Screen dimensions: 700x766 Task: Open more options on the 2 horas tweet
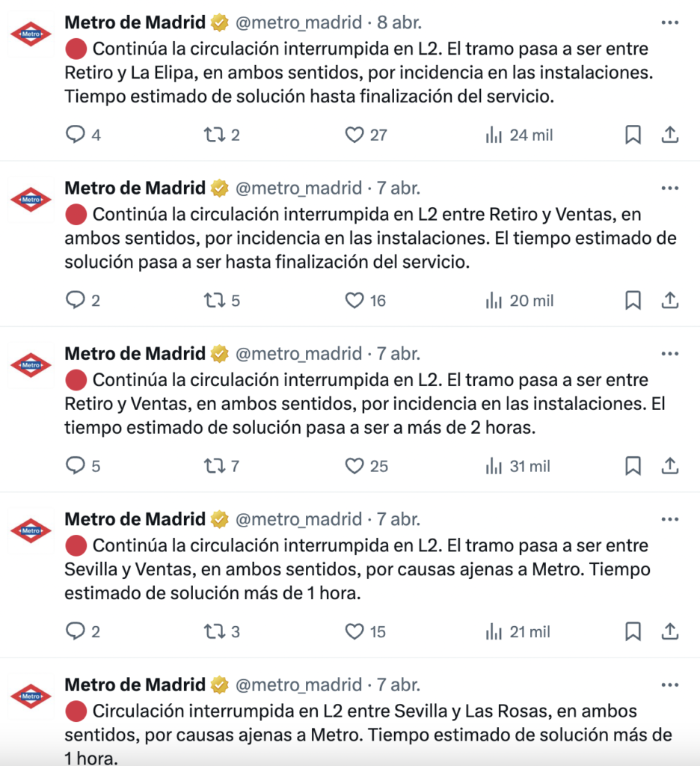click(x=670, y=354)
